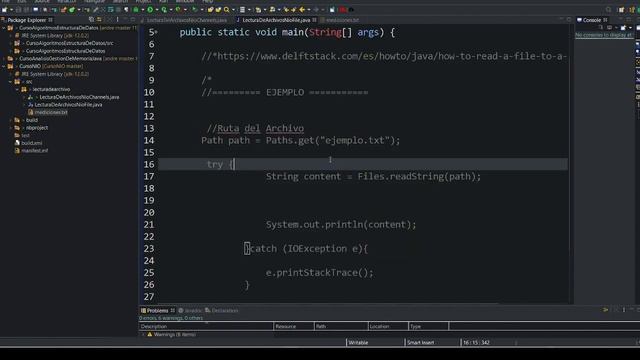Click Collapse All icon in Package Explorer

coord(91,20)
